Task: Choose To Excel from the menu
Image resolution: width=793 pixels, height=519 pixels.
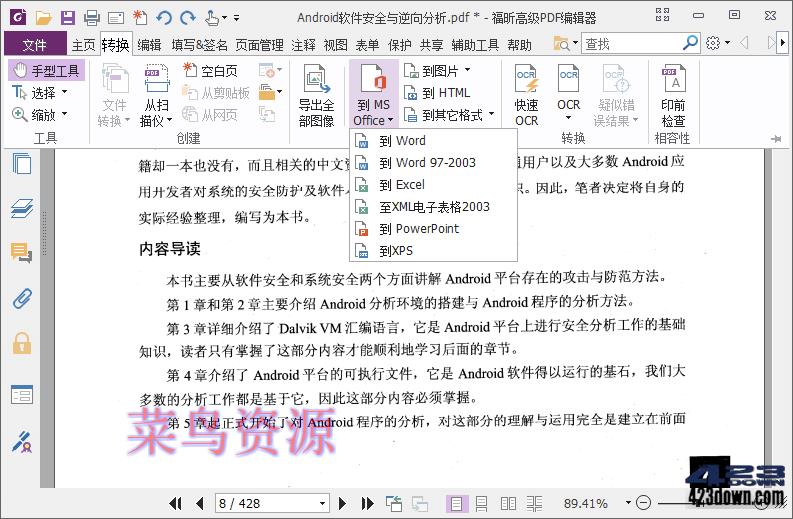Action: pos(433,185)
